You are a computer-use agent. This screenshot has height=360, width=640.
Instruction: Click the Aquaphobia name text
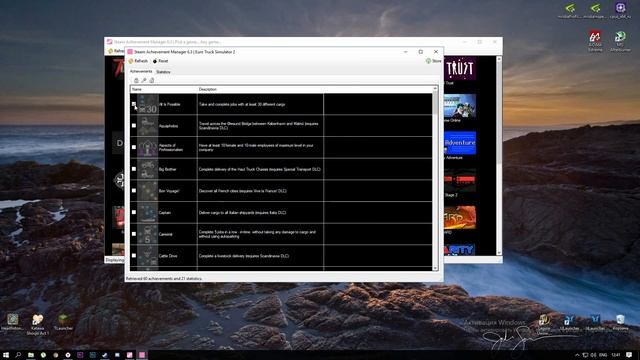point(169,126)
